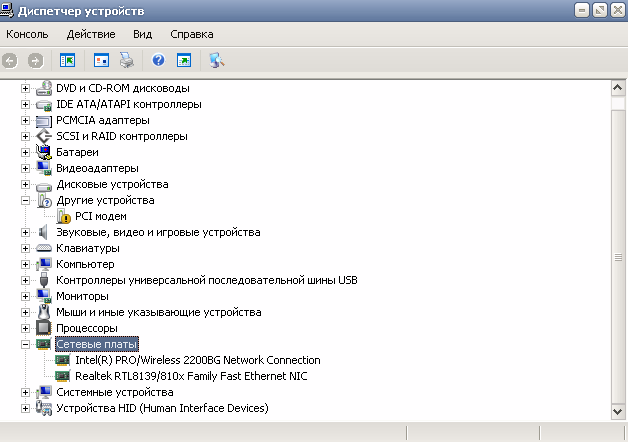
Task: Select the Intel PRO/Wireless 2200BG network adapter
Action: pos(197,360)
